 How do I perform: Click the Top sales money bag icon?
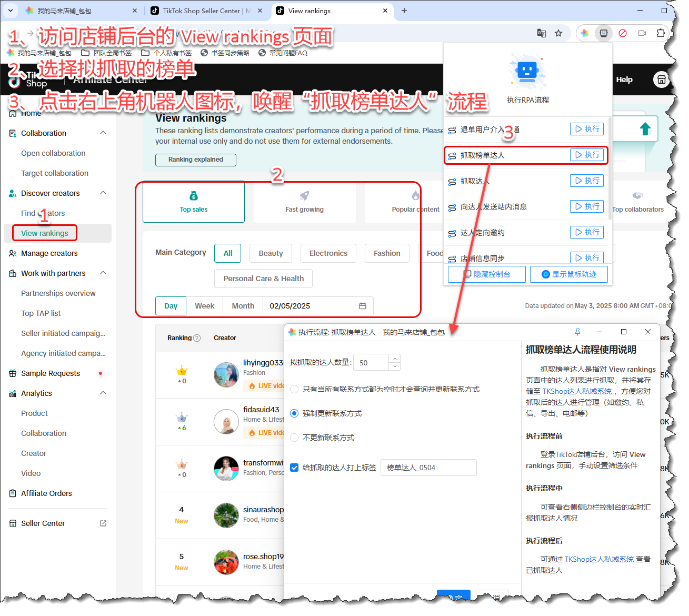(x=194, y=196)
